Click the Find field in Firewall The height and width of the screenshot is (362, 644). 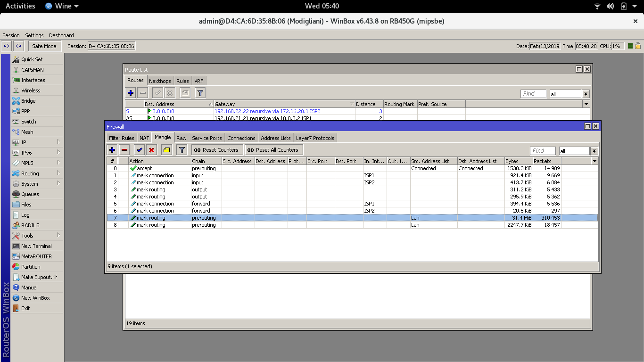[x=544, y=151]
